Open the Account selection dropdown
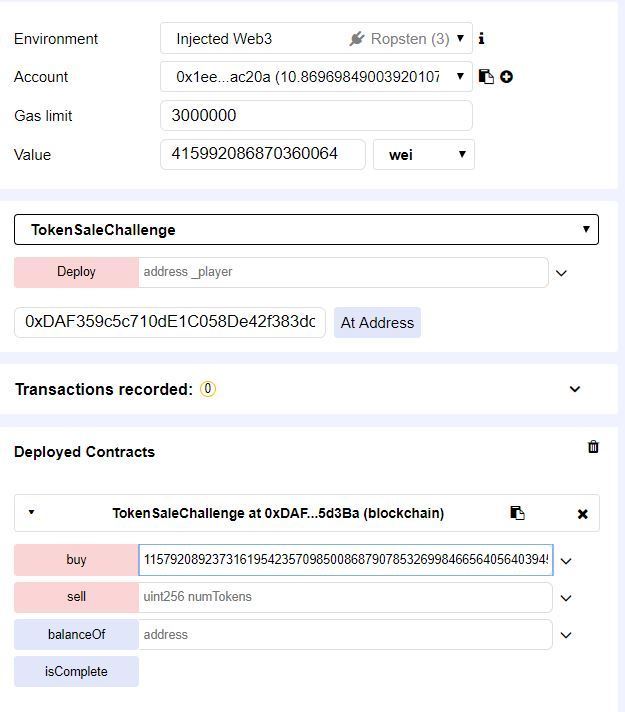The image size is (625, 712). tap(316, 77)
